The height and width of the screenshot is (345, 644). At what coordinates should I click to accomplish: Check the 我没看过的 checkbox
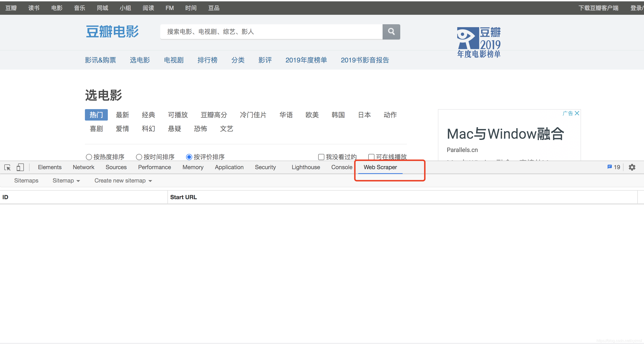coord(321,157)
